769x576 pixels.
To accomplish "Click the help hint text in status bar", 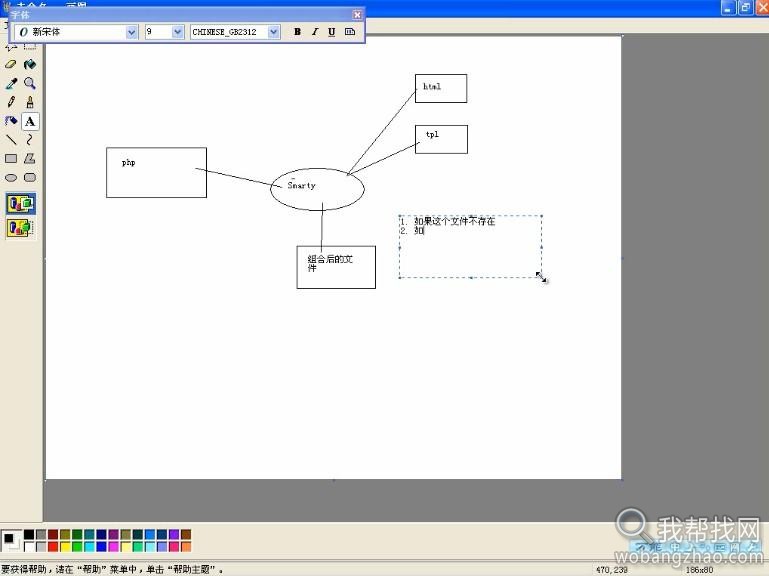I will 112,569.
